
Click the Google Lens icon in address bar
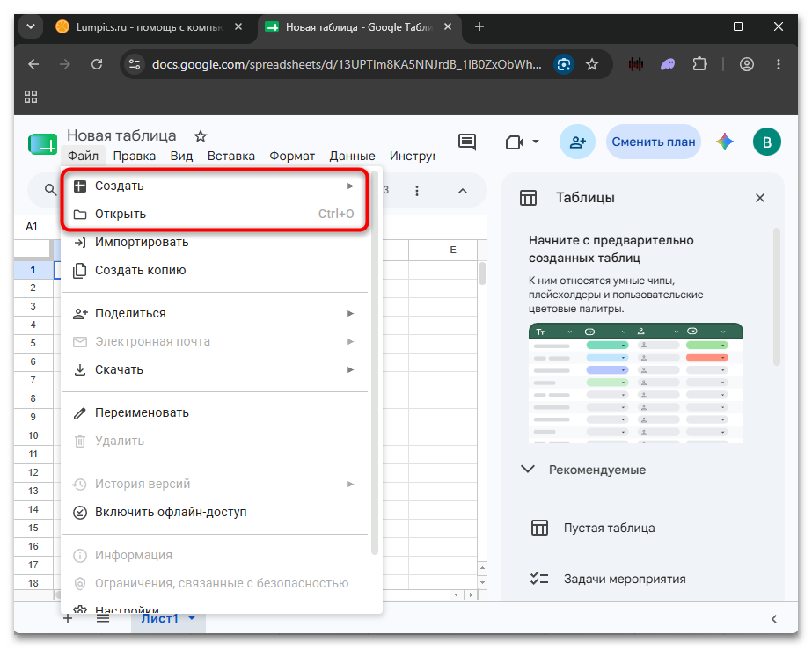point(563,64)
